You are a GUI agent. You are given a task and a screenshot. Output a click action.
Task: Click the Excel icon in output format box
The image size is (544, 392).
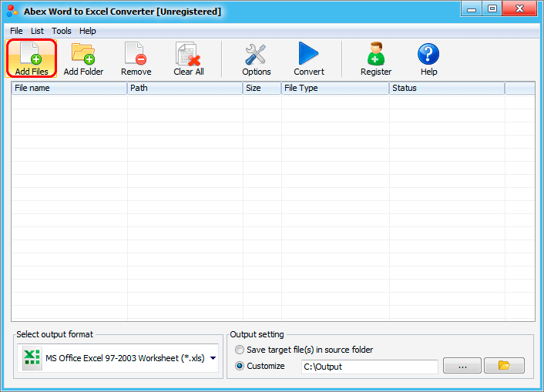(x=32, y=358)
